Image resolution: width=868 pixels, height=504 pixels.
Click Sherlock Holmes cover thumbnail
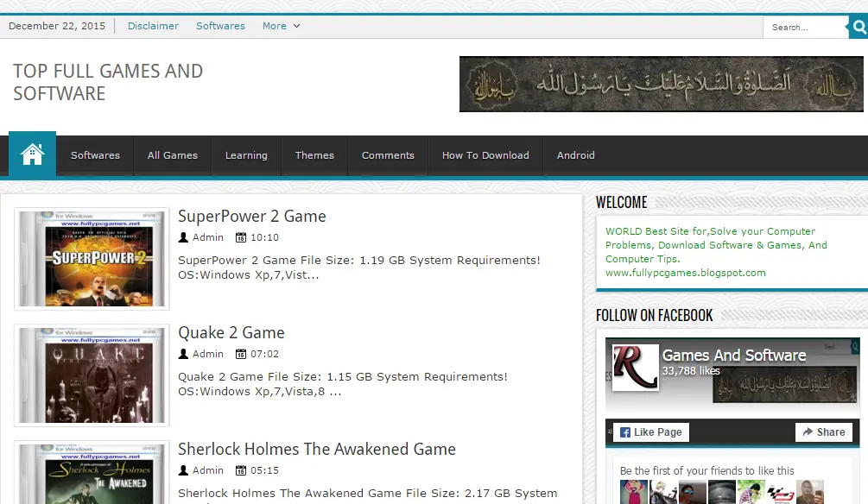pyautogui.click(x=92, y=472)
